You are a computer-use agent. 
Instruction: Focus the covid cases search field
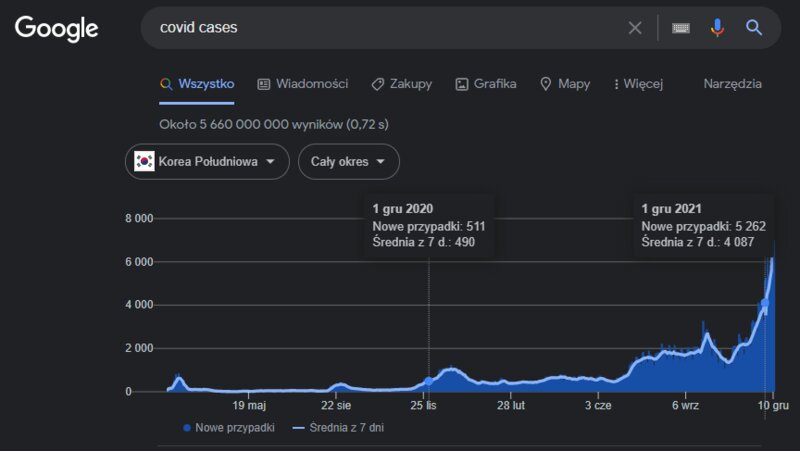pos(388,28)
